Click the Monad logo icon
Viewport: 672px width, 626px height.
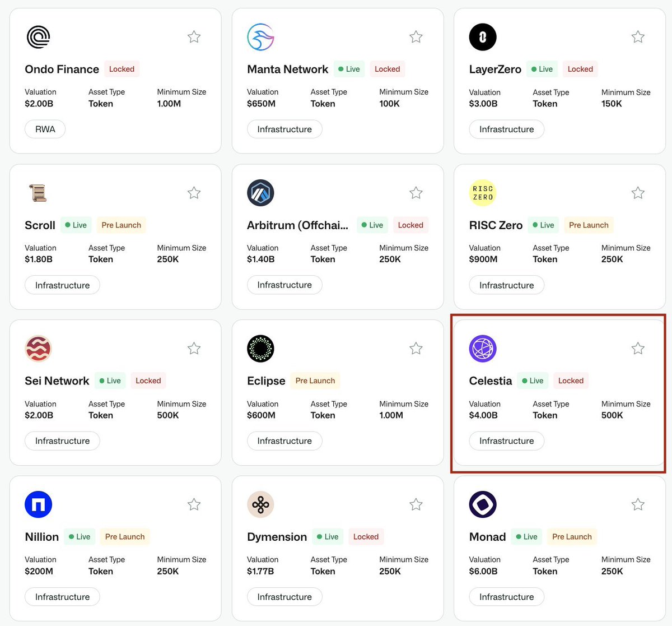point(483,504)
